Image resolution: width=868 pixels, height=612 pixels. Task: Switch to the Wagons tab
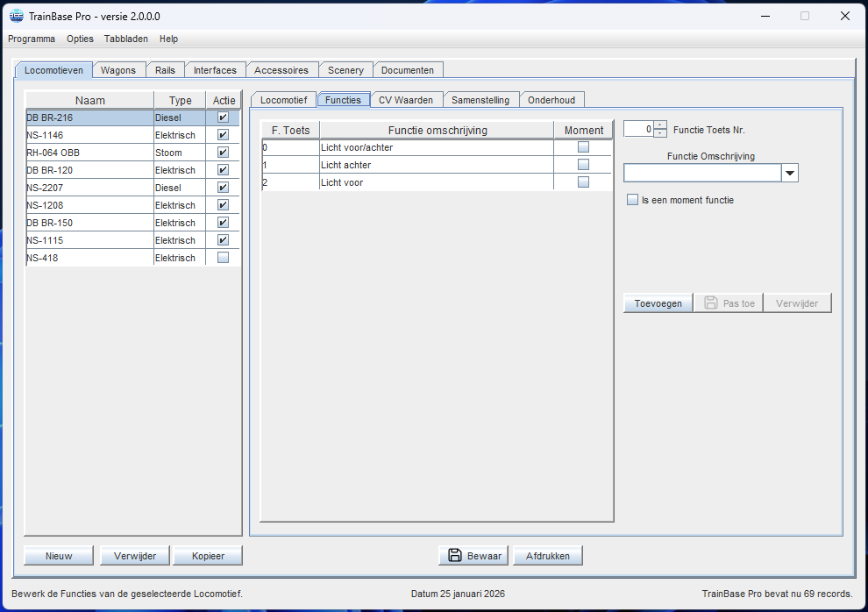pyautogui.click(x=118, y=70)
